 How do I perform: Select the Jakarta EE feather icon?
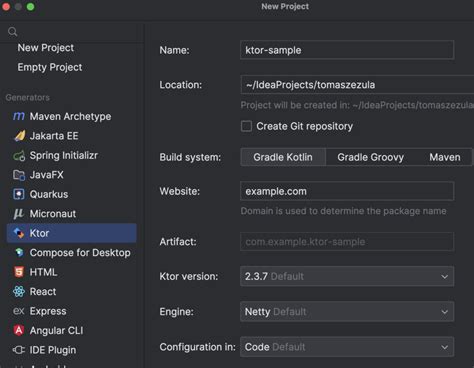point(19,136)
